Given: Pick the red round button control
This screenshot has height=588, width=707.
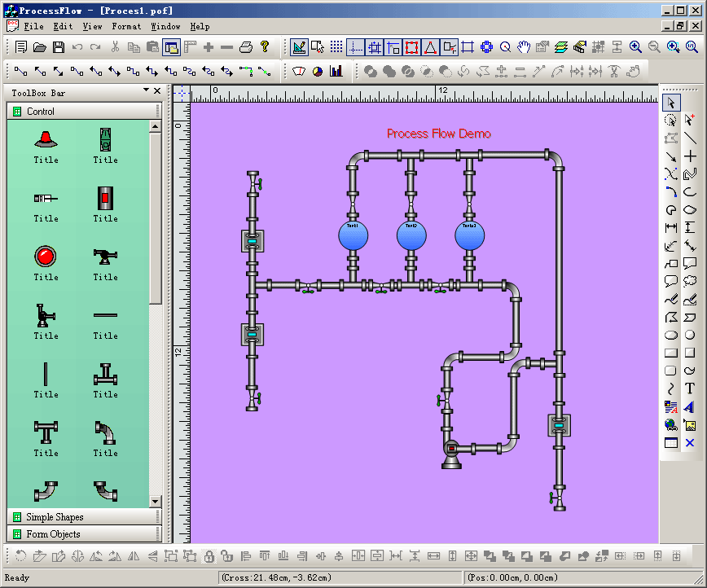Looking at the screenshot, I should (46, 257).
